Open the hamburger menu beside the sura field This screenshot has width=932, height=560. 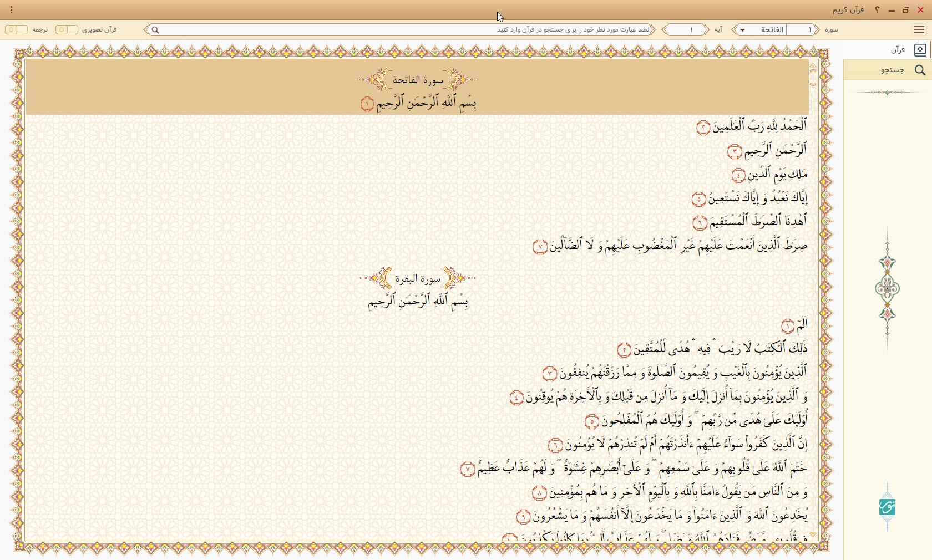[x=919, y=29]
